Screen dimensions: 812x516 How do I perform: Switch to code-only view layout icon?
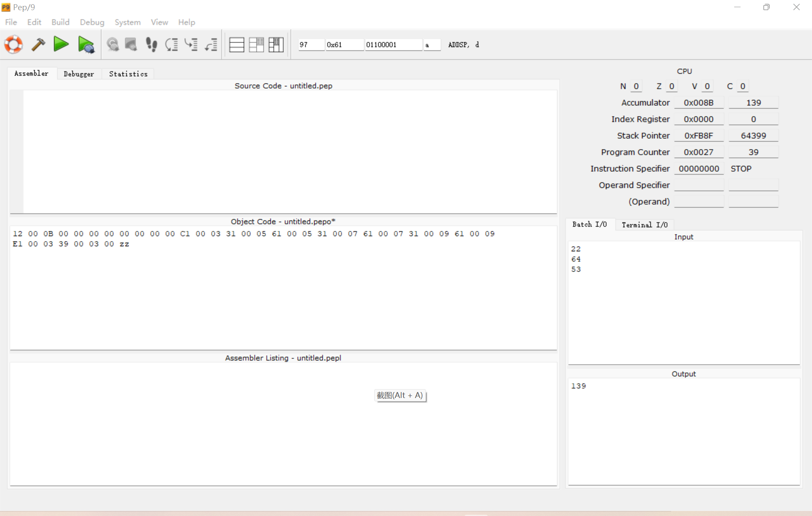coord(236,44)
